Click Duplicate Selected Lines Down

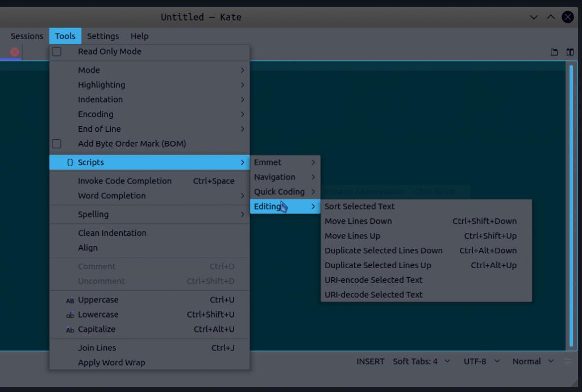[383, 251]
